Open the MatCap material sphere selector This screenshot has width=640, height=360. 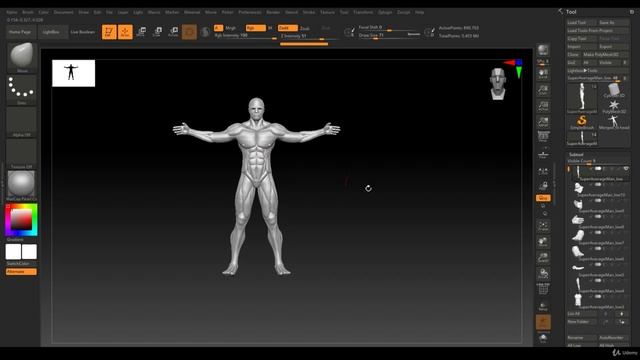click(22, 185)
